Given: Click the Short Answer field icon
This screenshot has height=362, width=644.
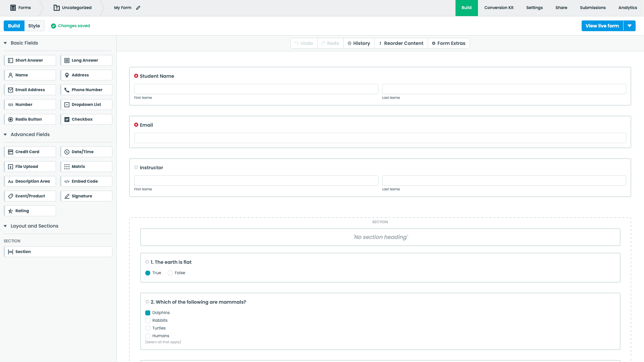Looking at the screenshot, I should pyautogui.click(x=10, y=60).
